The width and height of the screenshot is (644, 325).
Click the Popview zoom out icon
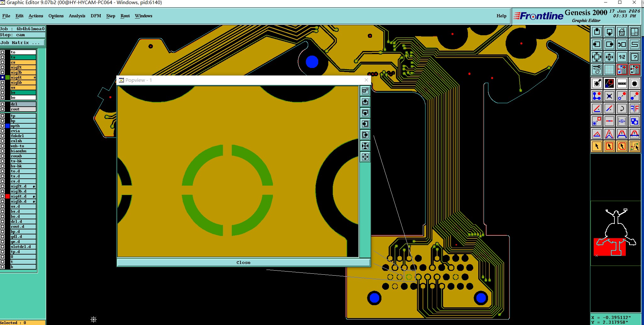click(x=365, y=157)
